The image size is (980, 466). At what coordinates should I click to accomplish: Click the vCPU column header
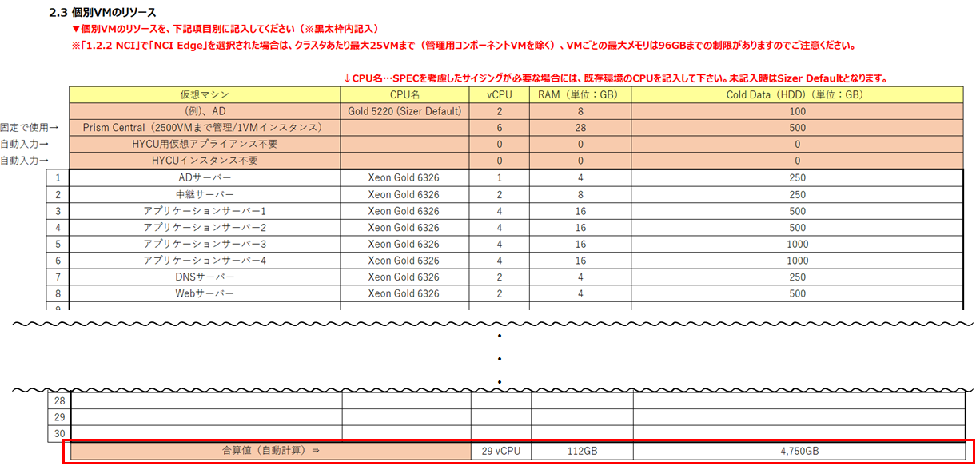pyautogui.click(x=500, y=94)
